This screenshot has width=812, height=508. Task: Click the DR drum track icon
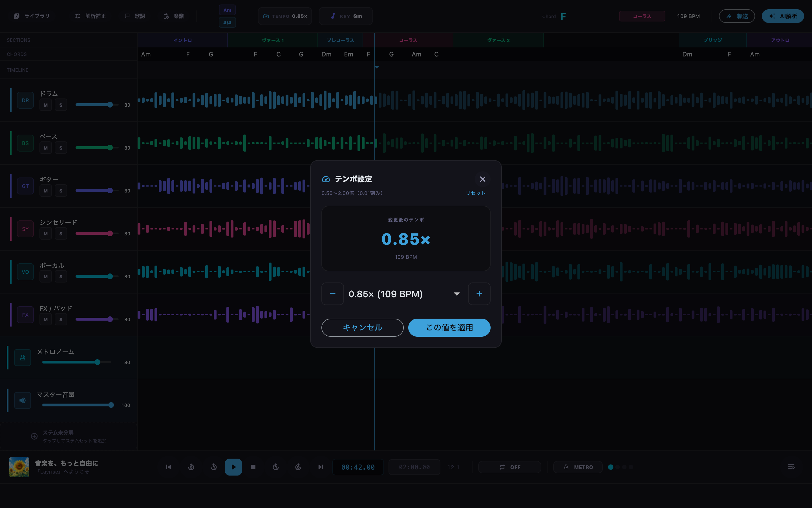(x=25, y=100)
